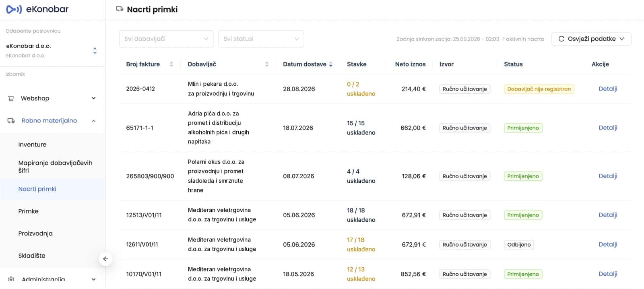644x289 pixels.
Task: Click Ručno učitavanje badge for invoice 12611/V01/11
Action: pos(465,244)
